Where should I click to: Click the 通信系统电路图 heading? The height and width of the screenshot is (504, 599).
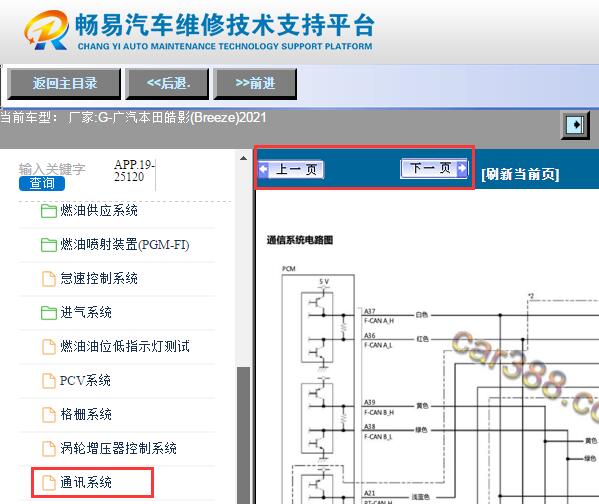300,240
